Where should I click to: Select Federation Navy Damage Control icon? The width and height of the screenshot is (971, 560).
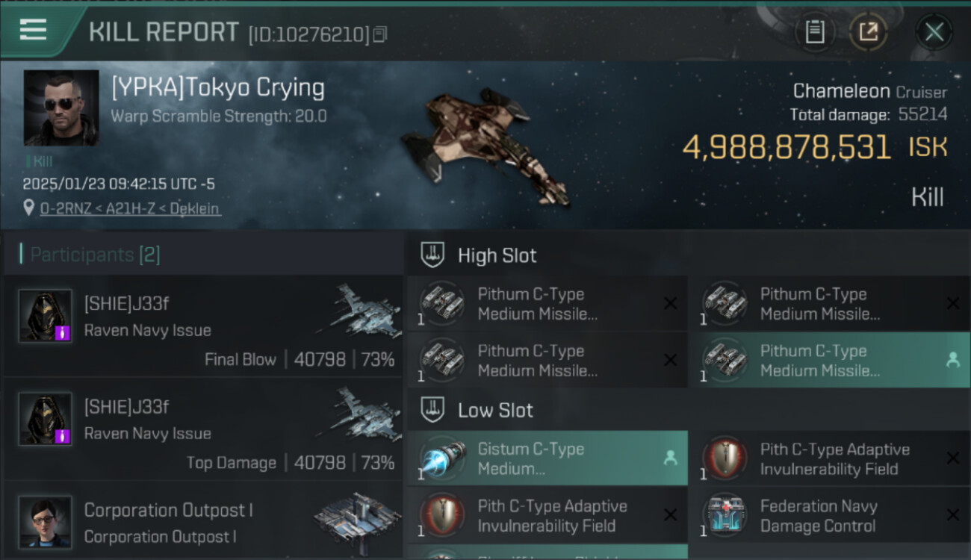pos(725,515)
